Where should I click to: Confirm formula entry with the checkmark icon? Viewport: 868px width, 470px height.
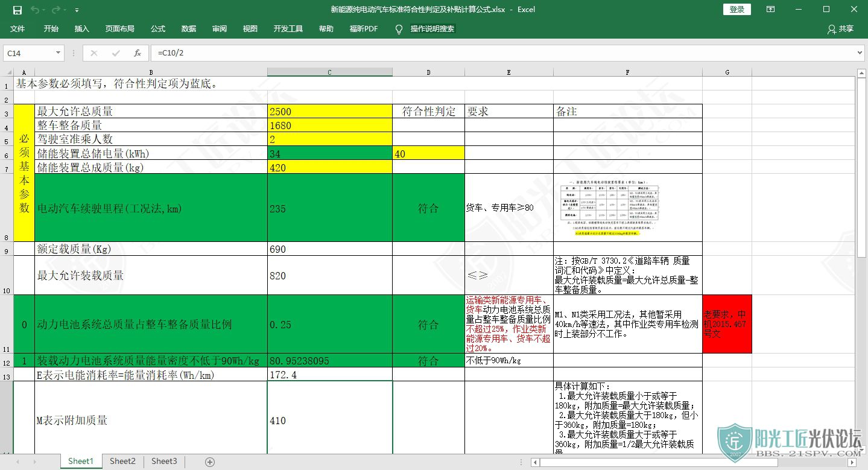116,53
